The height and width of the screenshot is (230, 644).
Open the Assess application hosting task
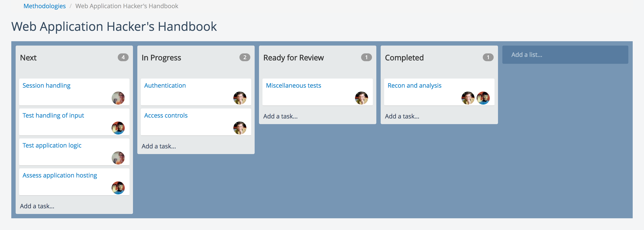(60, 175)
